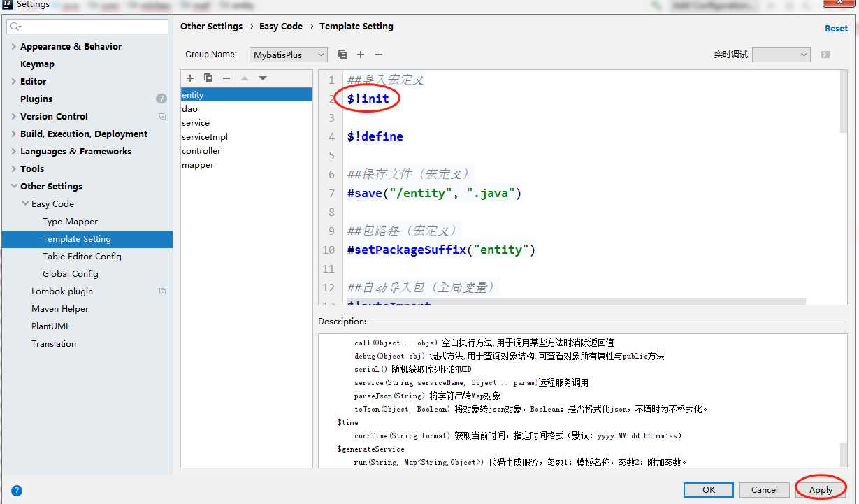Expand the Editor settings section
The width and height of the screenshot is (859, 504).
point(14,82)
